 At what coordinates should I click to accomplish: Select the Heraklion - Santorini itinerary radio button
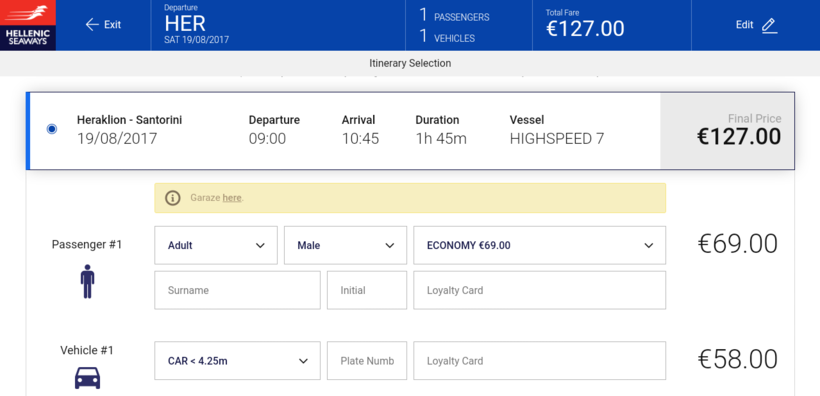point(52,129)
